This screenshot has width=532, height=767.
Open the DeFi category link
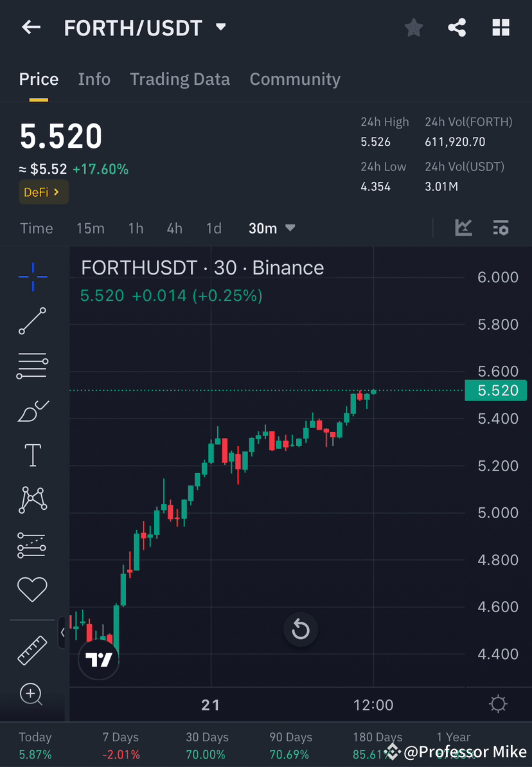pos(43,192)
